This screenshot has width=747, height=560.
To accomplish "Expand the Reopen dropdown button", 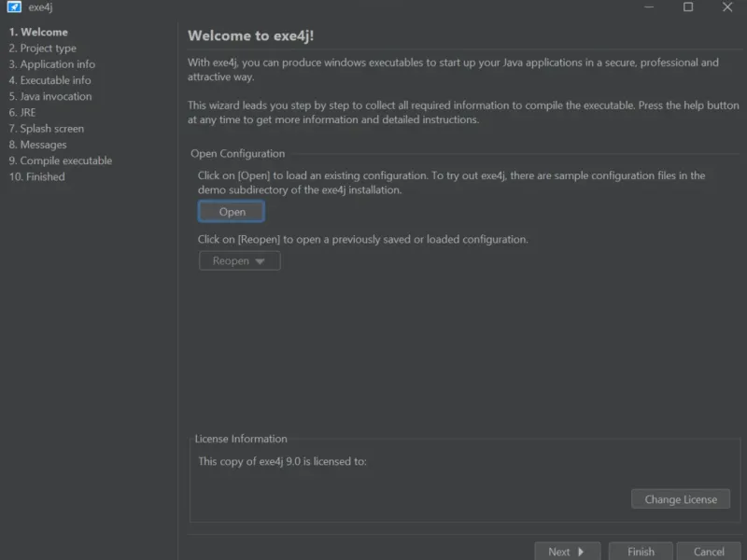I will (x=240, y=261).
